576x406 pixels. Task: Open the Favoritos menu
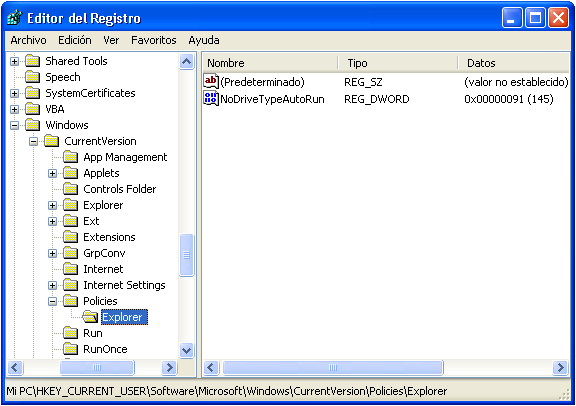154,40
